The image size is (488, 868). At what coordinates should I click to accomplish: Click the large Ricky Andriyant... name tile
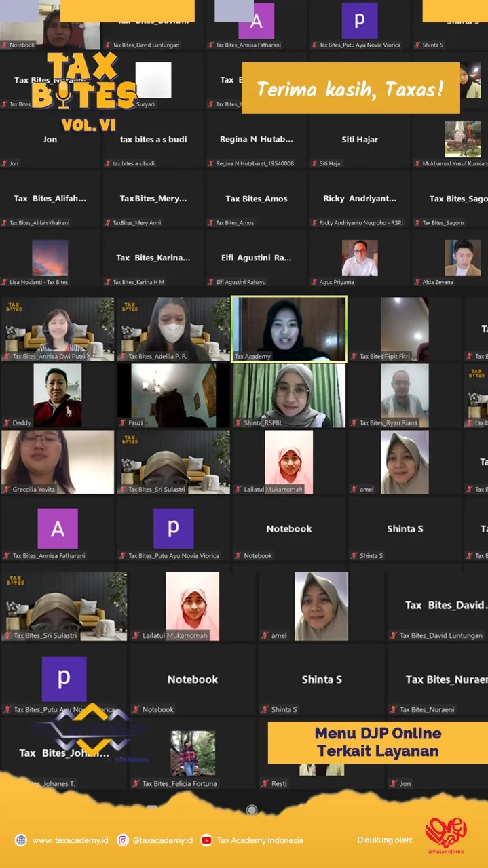pos(360,199)
